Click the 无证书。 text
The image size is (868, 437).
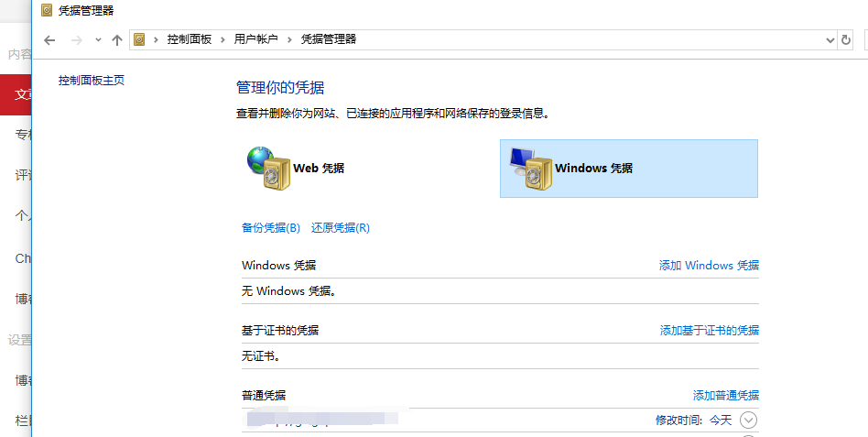261,355
